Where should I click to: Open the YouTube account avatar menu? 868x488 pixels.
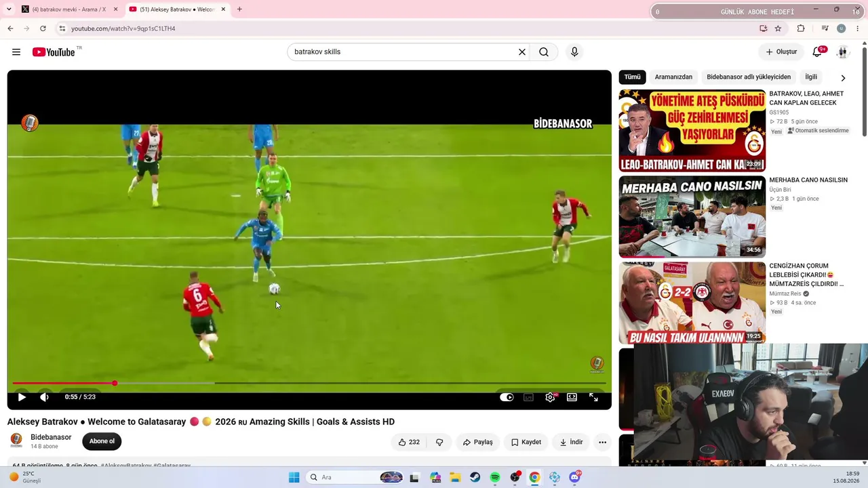[842, 52]
